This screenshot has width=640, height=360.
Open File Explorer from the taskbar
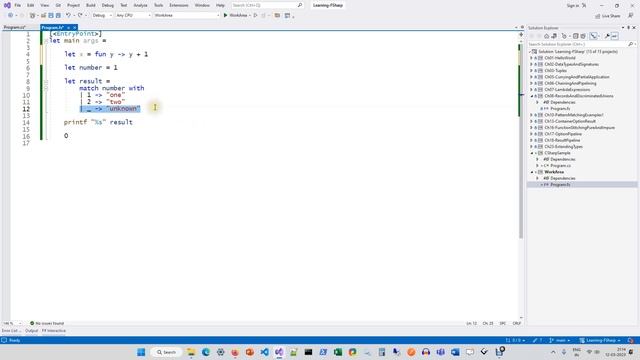[191, 352]
